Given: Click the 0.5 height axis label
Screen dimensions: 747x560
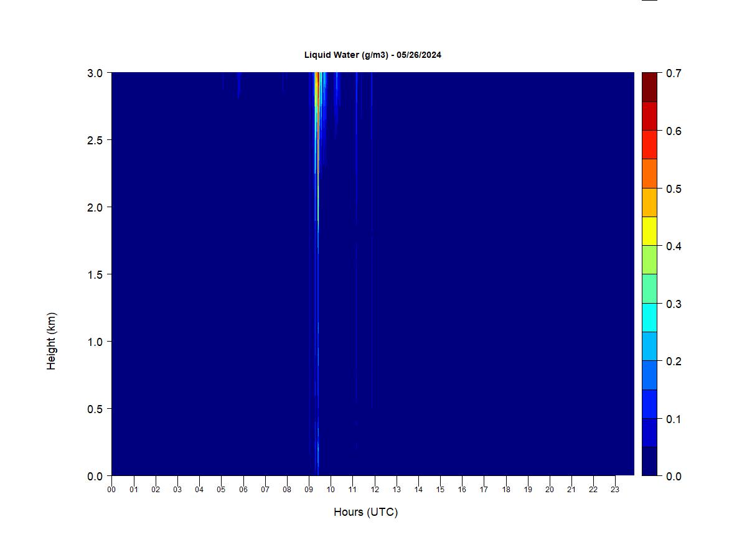Looking at the screenshot, I should [95, 409].
